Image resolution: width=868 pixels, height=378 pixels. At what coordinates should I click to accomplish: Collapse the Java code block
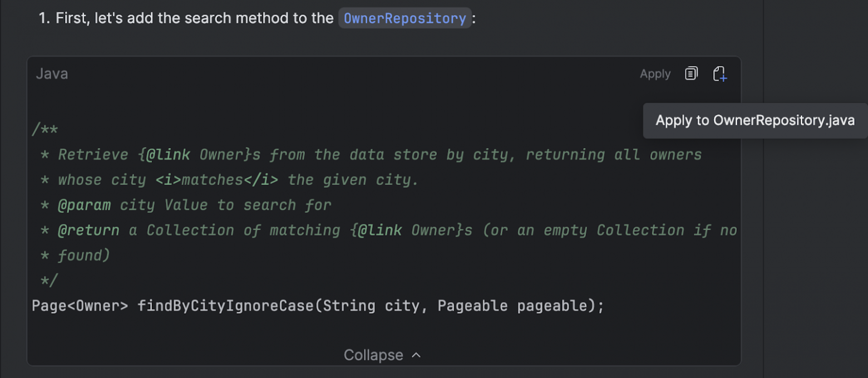373,355
